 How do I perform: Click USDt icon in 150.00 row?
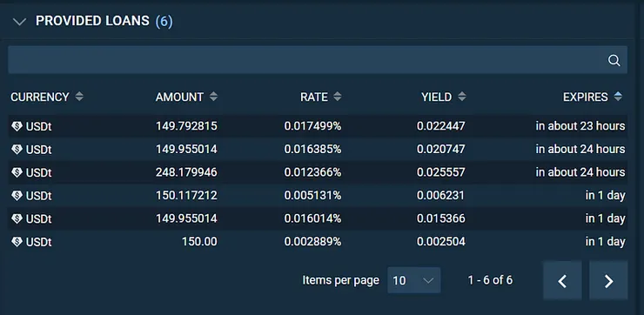tap(17, 242)
